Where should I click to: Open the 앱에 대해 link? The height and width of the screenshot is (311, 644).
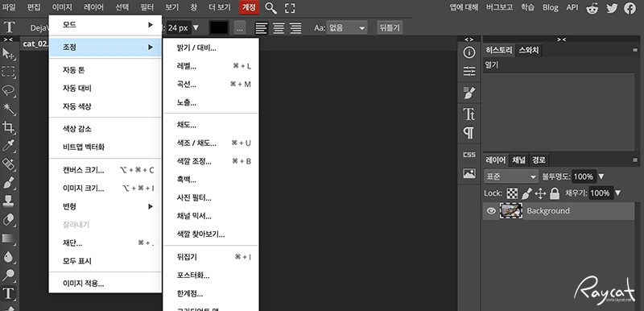click(464, 7)
